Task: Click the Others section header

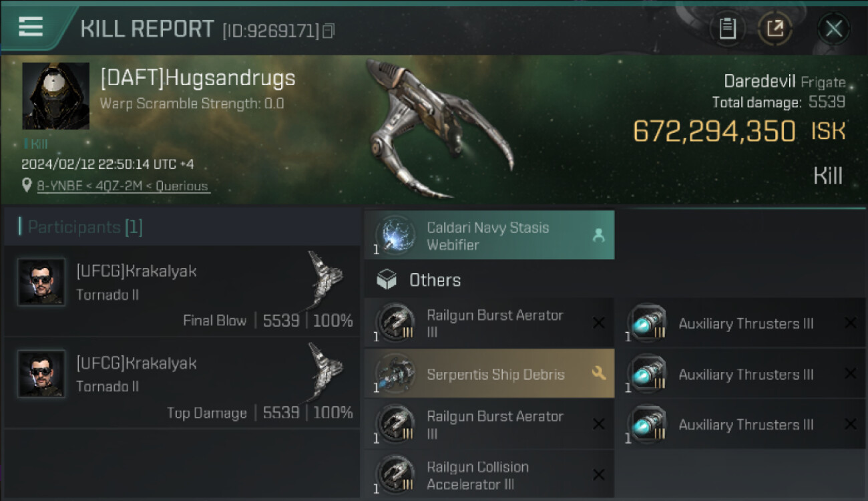Action: [x=435, y=280]
